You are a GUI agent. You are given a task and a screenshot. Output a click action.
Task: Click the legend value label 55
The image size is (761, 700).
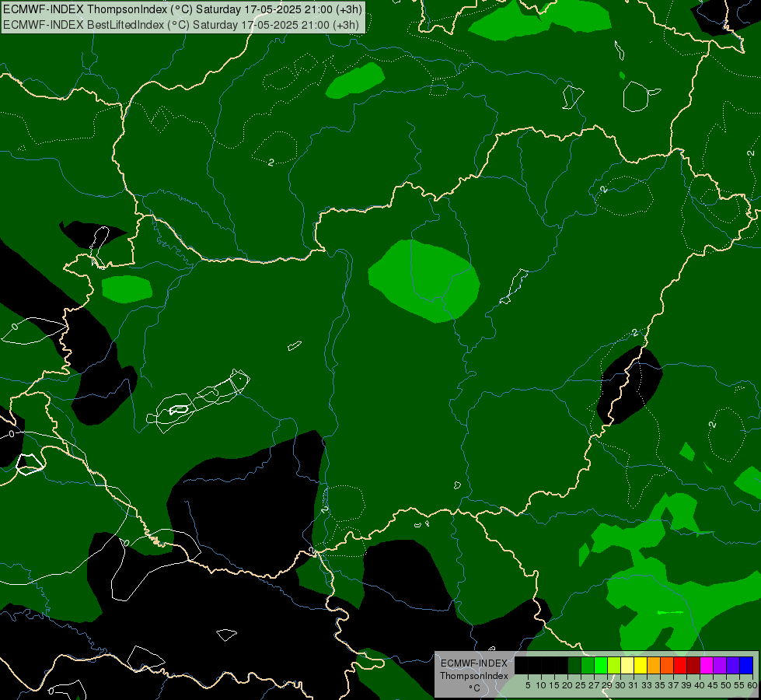coord(738,685)
